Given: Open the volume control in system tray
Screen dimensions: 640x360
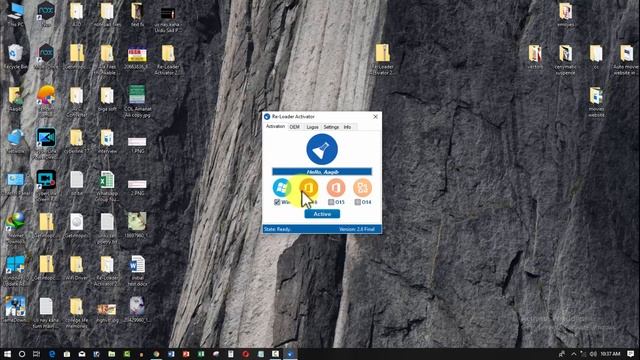Looking at the screenshot, I should pos(593,354).
